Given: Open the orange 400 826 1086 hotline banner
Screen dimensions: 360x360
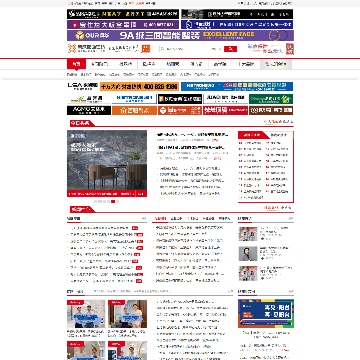Looking at the screenshot, I should (139, 87).
